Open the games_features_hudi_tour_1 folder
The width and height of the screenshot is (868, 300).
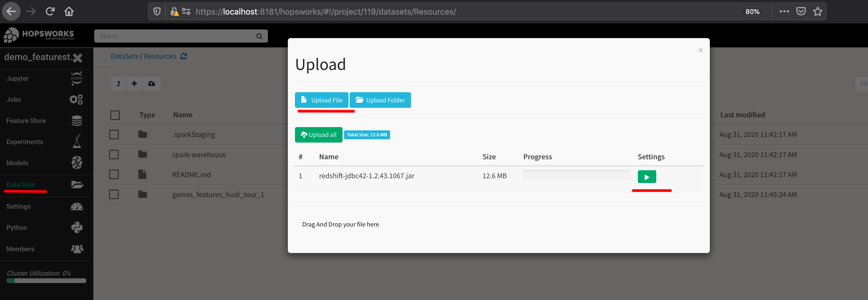click(218, 195)
